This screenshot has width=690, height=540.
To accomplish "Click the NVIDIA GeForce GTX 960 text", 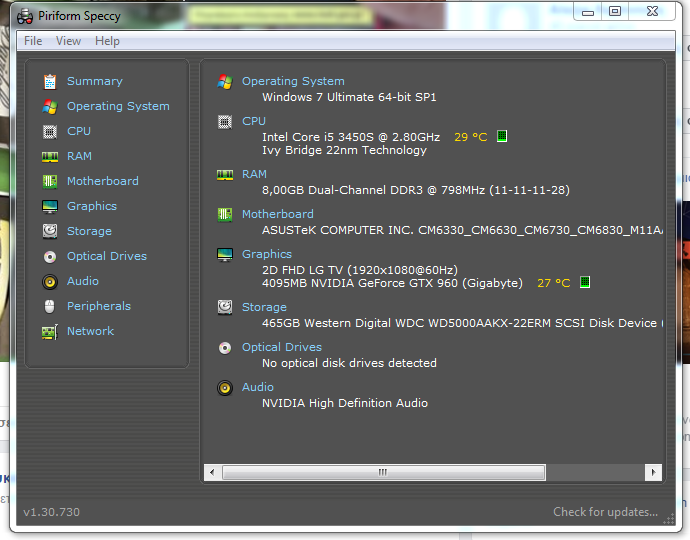I will pyautogui.click(x=392, y=283).
